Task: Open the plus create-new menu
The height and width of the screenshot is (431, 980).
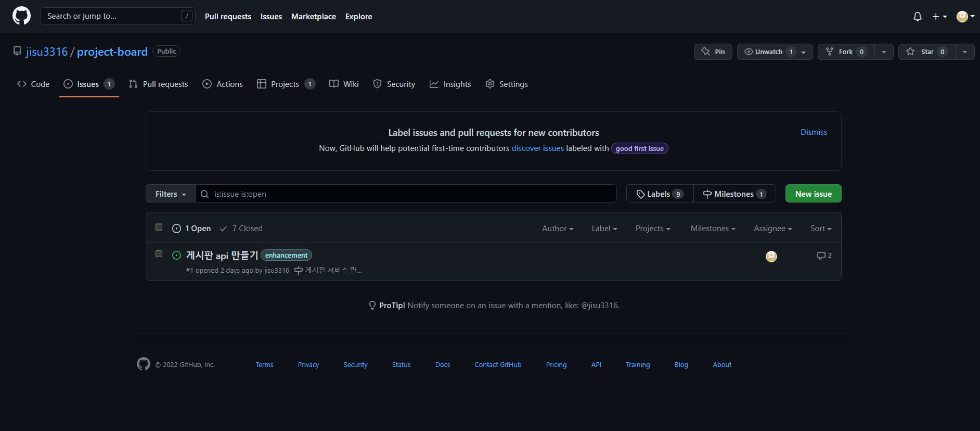Action: (939, 17)
